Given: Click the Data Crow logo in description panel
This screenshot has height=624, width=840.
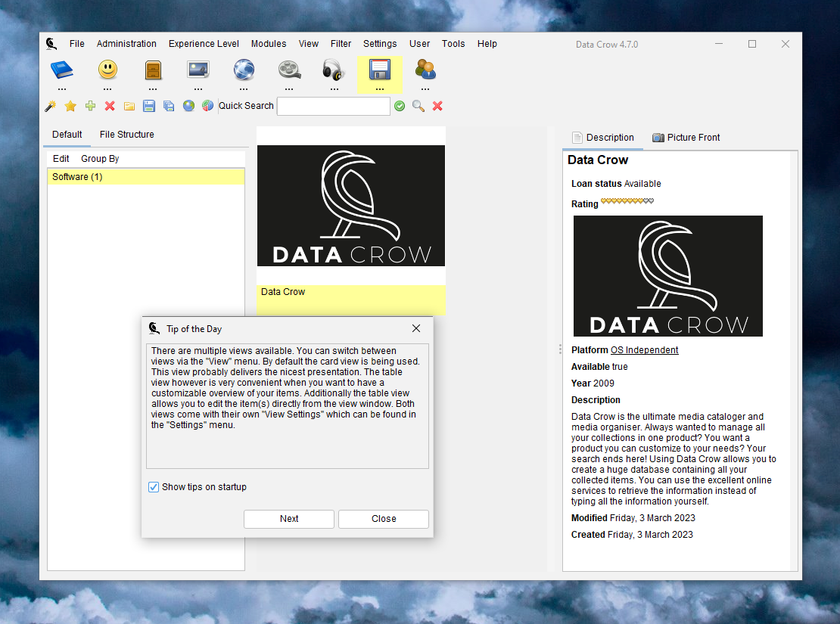Looking at the screenshot, I should [x=667, y=276].
